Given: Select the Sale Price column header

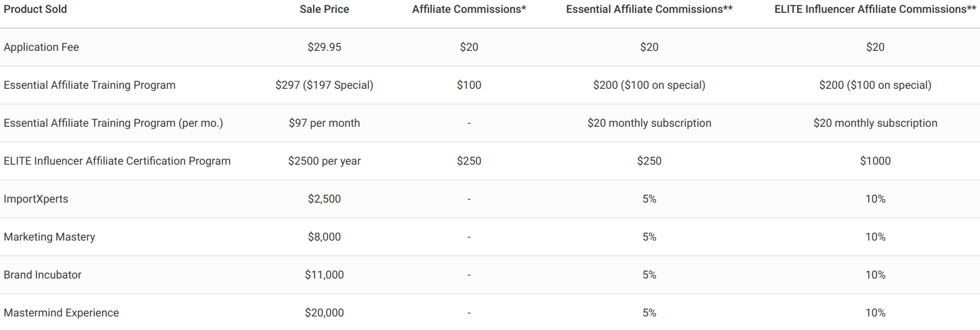Looking at the screenshot, I should pos(324,9).
